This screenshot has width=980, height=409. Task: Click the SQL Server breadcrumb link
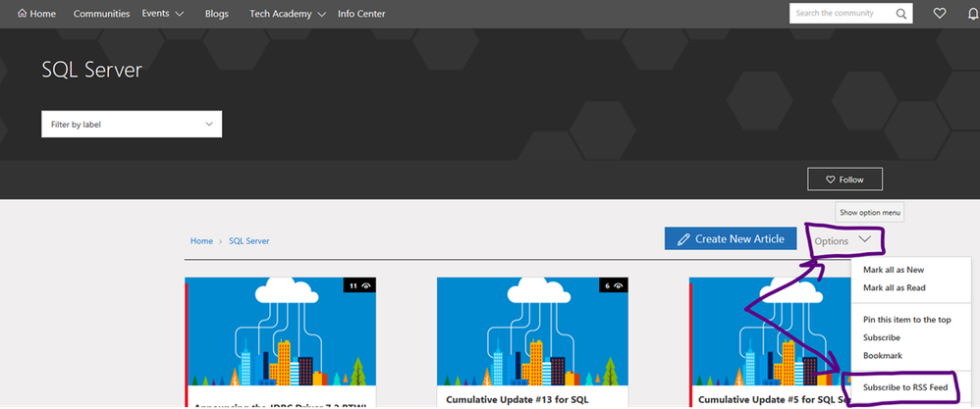coord(248,240)
